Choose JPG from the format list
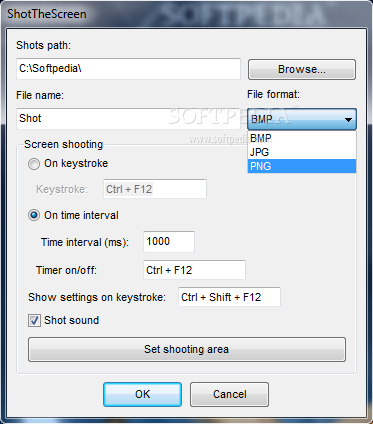373x424 pixels. [302, 152]
